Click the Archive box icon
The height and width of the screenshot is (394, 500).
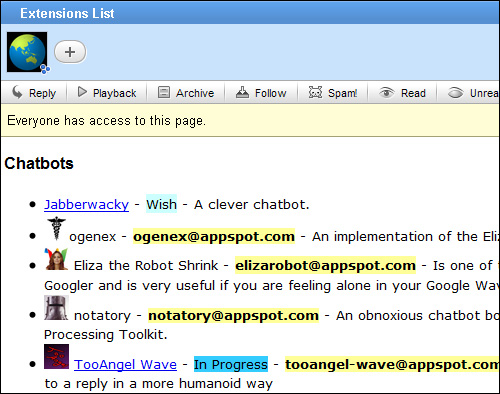coord(164,92)
